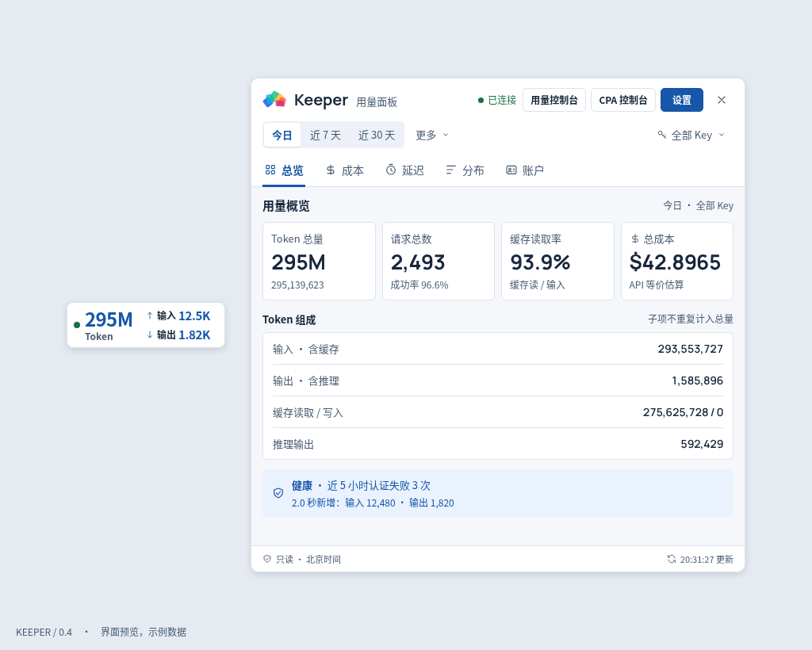This screenshot has height=650, width=812.
Task: Select the 近 7 天 time range
Action: pyautogui.click(x=325, y=135)
